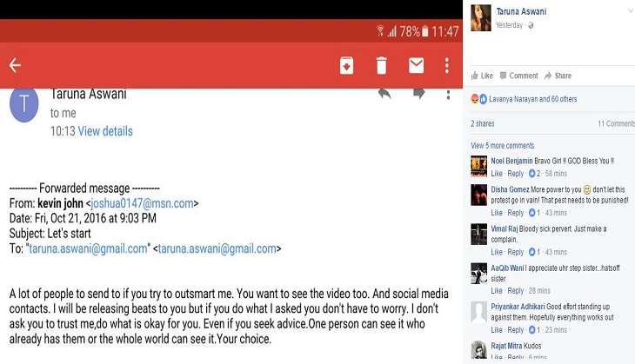The width and height of the screenshot is (635, 364).
Task: Open the three-dot menu in red toolbar
Action: coord(447,65)
